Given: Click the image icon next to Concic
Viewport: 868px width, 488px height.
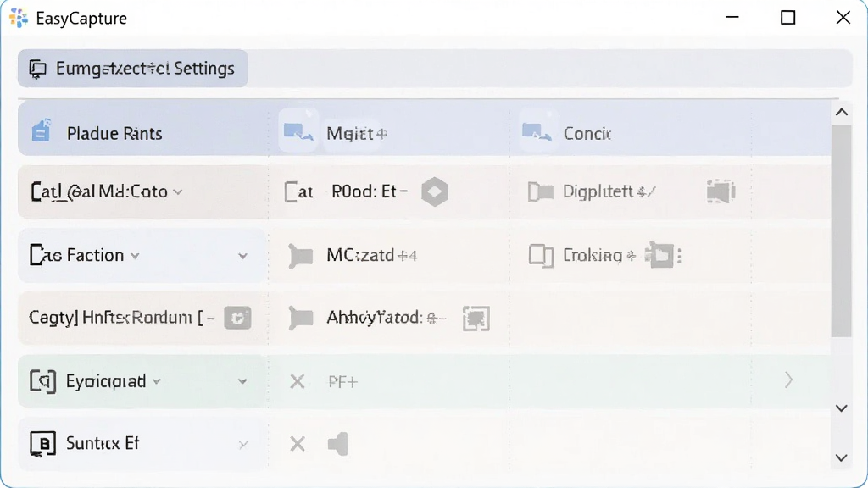Looking at the screenshot, I should click(537, 132).
